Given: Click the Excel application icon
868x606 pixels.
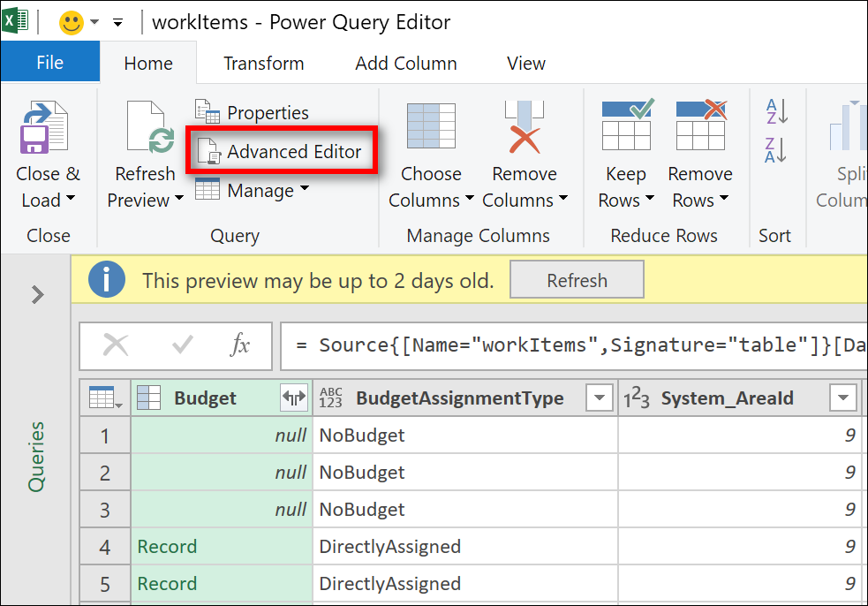Looking at the screenshot, I should (16, 21).
